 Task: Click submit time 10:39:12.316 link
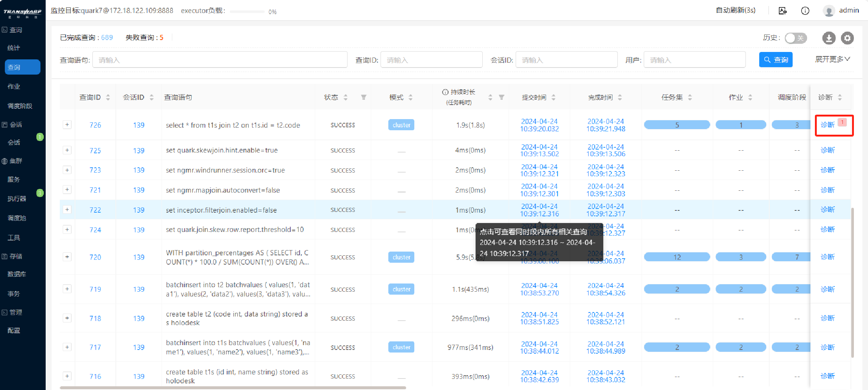click(539, 210)
